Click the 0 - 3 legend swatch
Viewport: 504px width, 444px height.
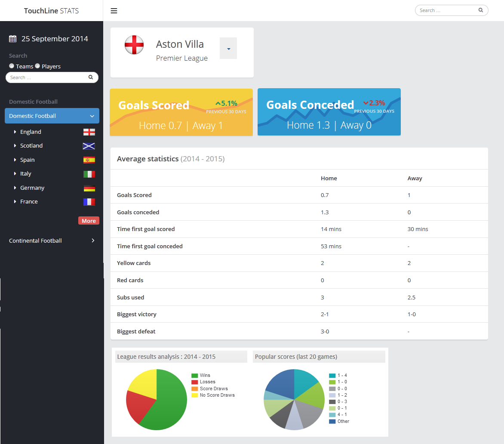click(x=332, y=401)
